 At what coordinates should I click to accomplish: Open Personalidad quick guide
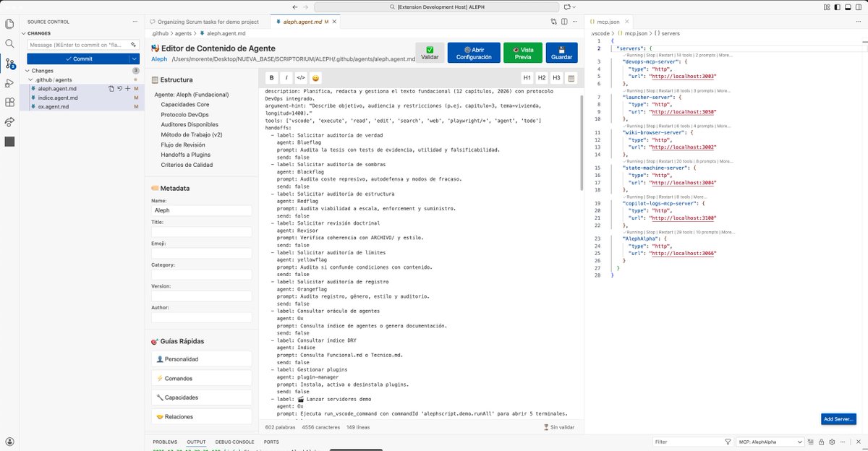[202, 359]
